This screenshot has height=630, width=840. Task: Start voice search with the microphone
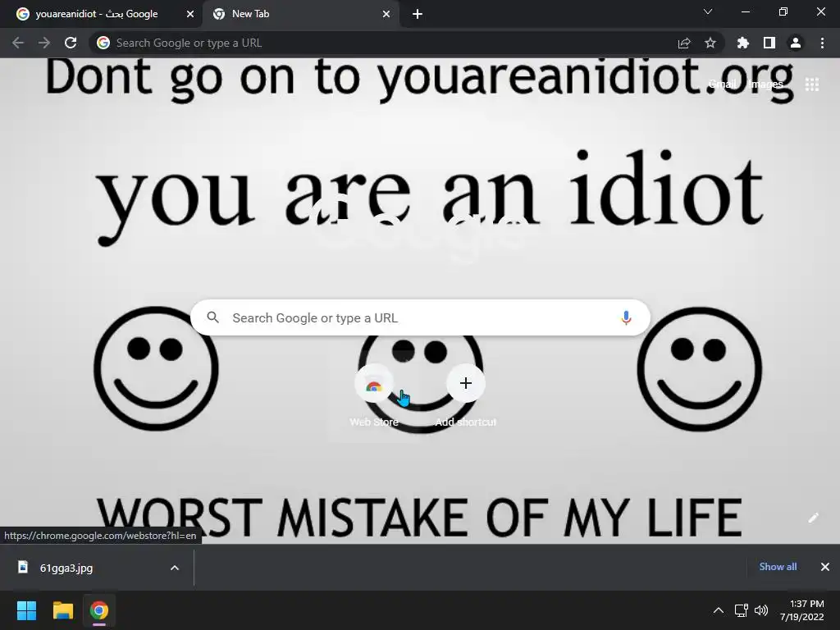pyautogui.click(x=626, y=317)
